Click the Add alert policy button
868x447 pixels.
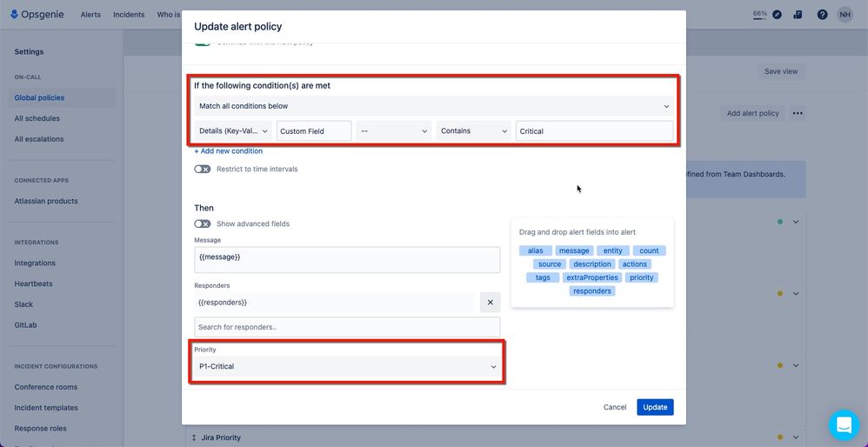pyautogui.click(x=753, y=113)
